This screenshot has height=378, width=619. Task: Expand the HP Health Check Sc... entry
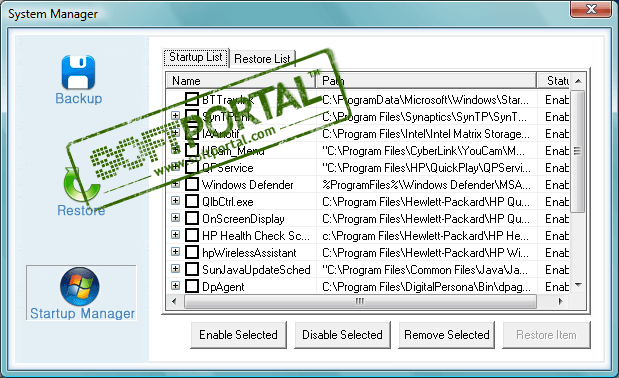click(175, 235)
